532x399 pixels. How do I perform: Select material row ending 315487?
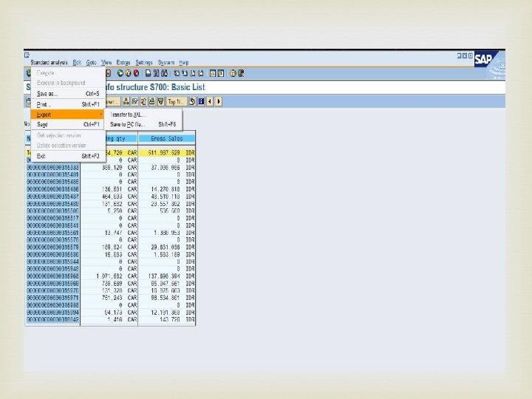52,197
